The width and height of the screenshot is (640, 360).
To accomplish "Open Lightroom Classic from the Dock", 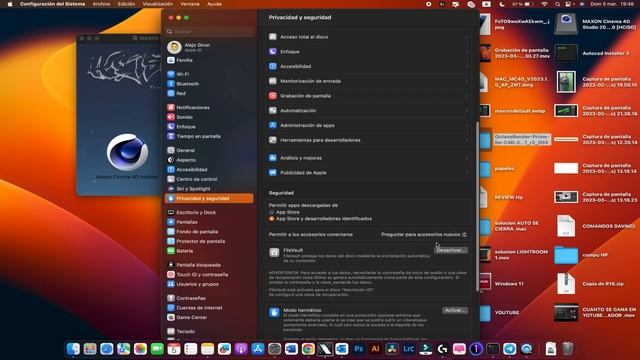I will [409, 349].
